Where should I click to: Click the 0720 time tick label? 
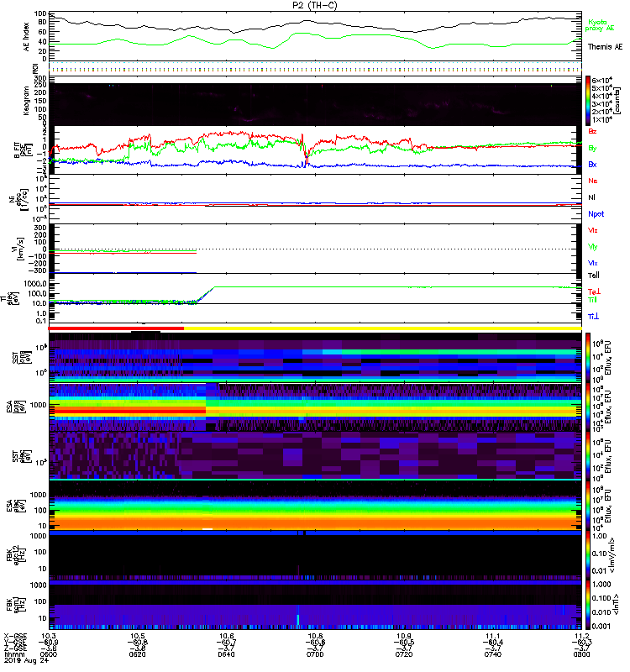pos(404,654)
